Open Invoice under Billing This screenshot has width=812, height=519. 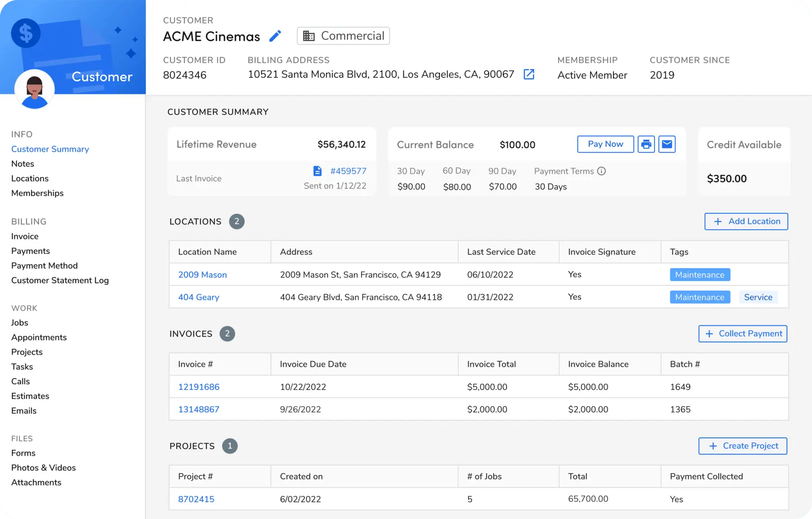pos(25,236)
